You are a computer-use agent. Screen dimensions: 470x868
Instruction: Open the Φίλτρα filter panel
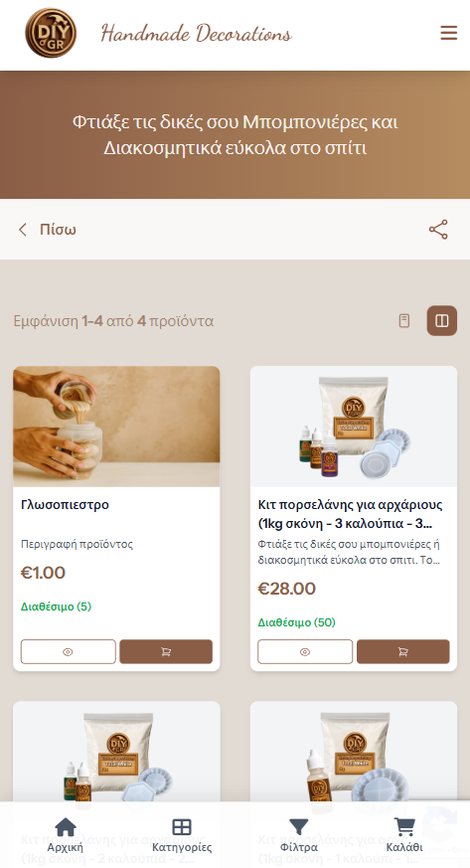[299, 835]
